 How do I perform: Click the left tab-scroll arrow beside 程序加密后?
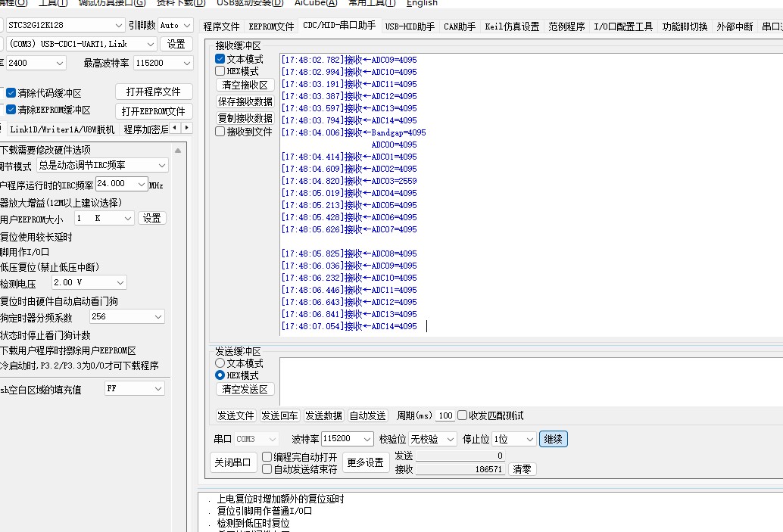(176, 129)
